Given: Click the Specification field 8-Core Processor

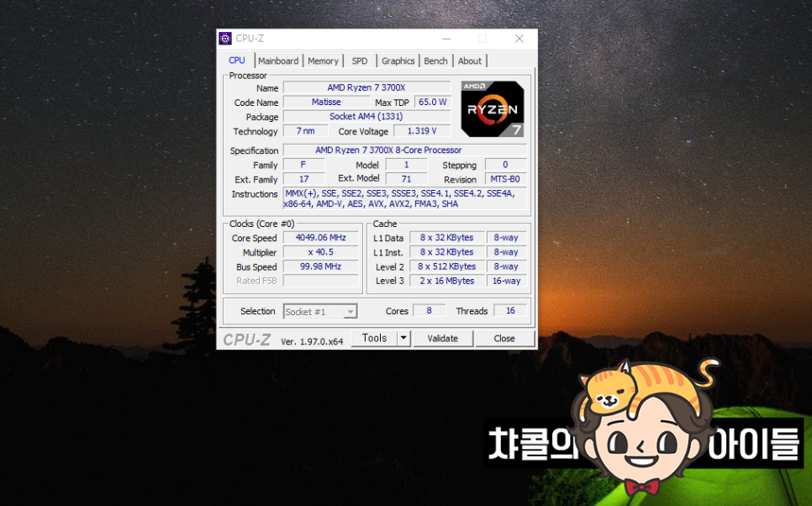Looking at the screenshot, I should 405,150.
